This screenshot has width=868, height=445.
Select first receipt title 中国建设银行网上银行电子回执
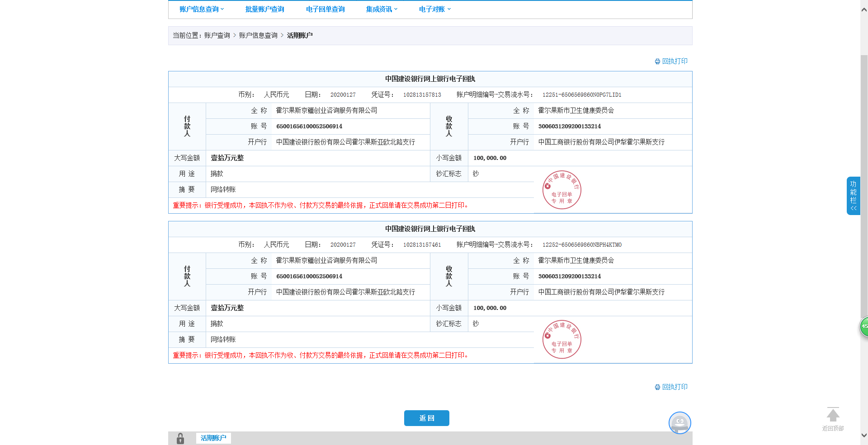click(430, 79)
